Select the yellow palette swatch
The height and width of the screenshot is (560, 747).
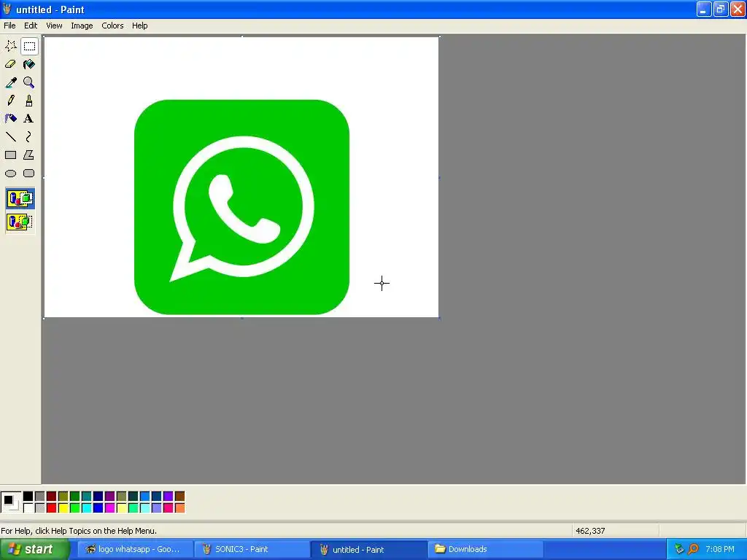(x=63, y=508)
